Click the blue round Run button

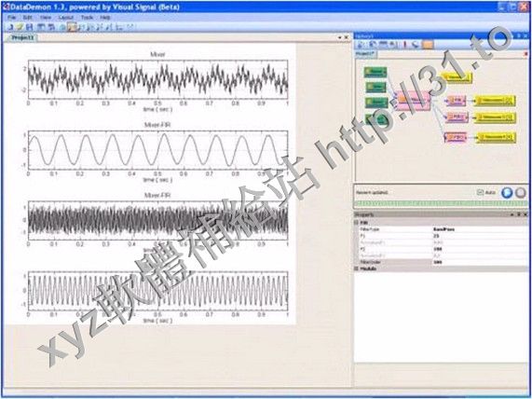(507, 193)
